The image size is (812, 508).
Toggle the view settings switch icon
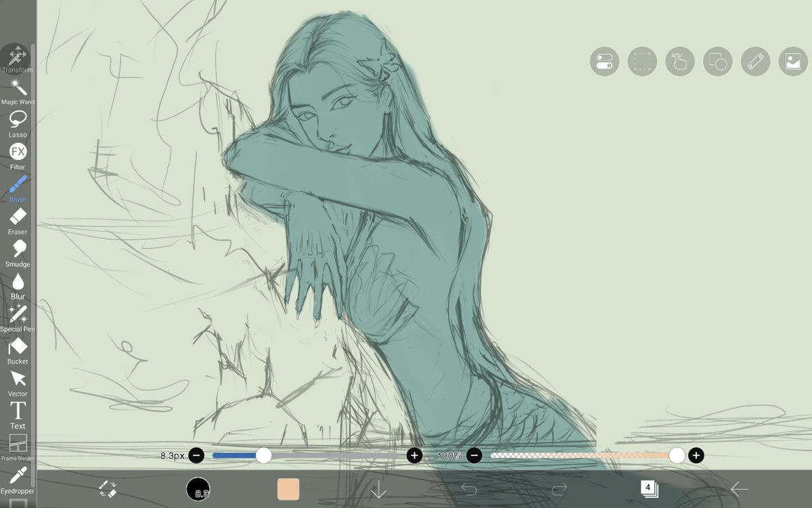coord(604,62)
